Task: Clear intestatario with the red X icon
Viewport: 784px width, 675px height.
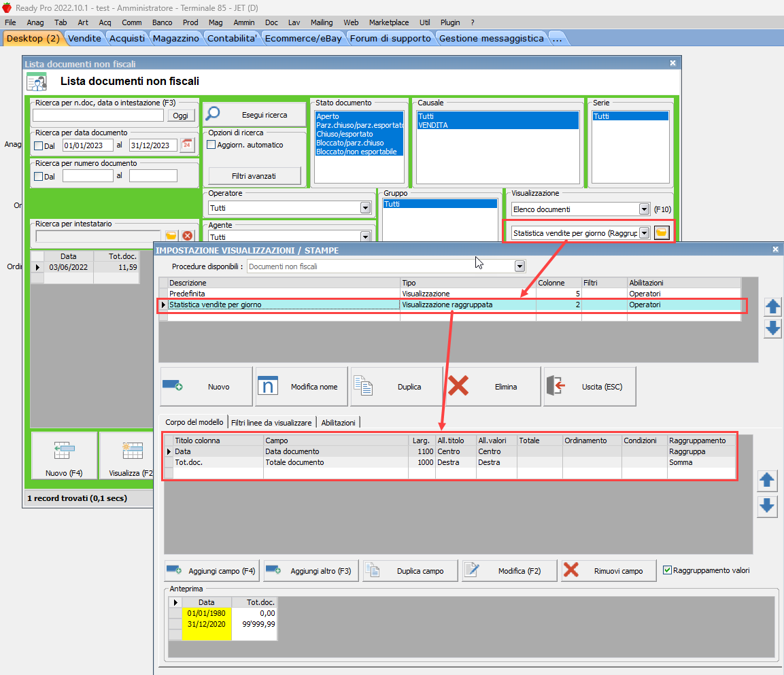Action: tap(188, 235)
